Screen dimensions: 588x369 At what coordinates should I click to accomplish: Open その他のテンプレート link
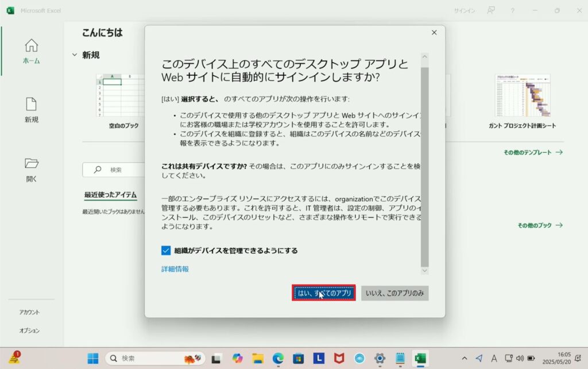tap(533, 152)
